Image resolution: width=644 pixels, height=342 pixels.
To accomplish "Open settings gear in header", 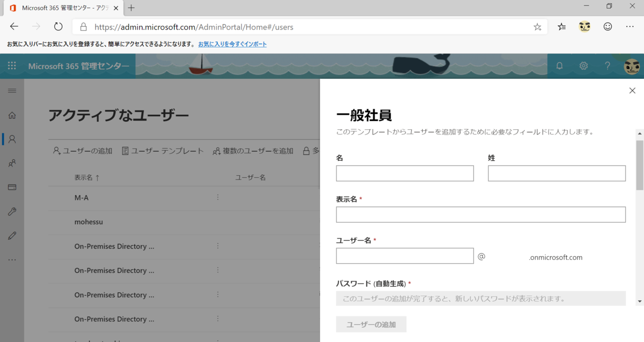I will click(584, 66).
